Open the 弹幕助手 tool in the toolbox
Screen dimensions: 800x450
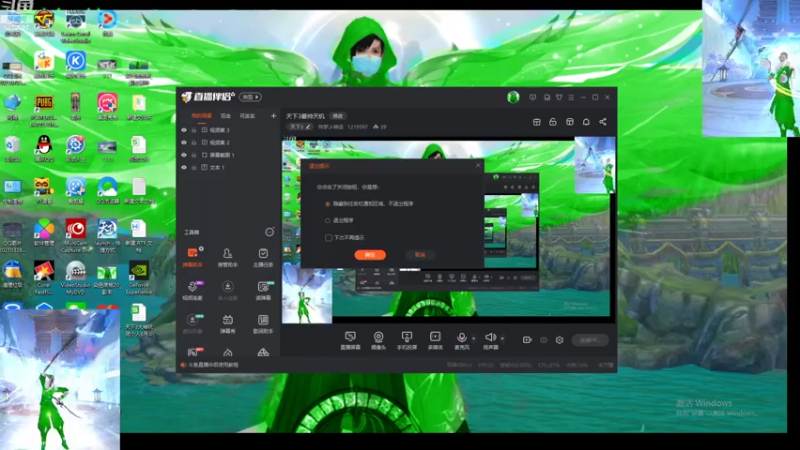click(192, 257)
